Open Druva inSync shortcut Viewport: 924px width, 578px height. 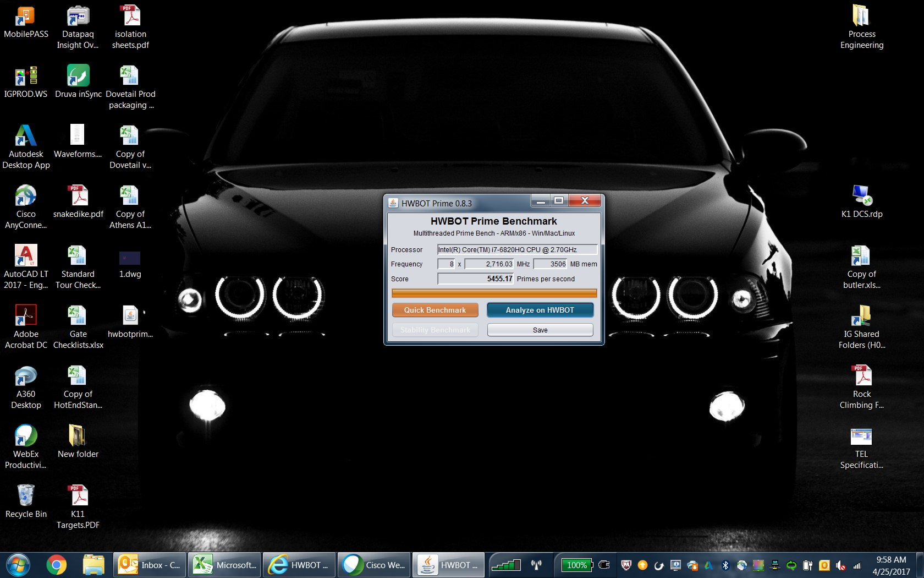click(x=78, y=83)
